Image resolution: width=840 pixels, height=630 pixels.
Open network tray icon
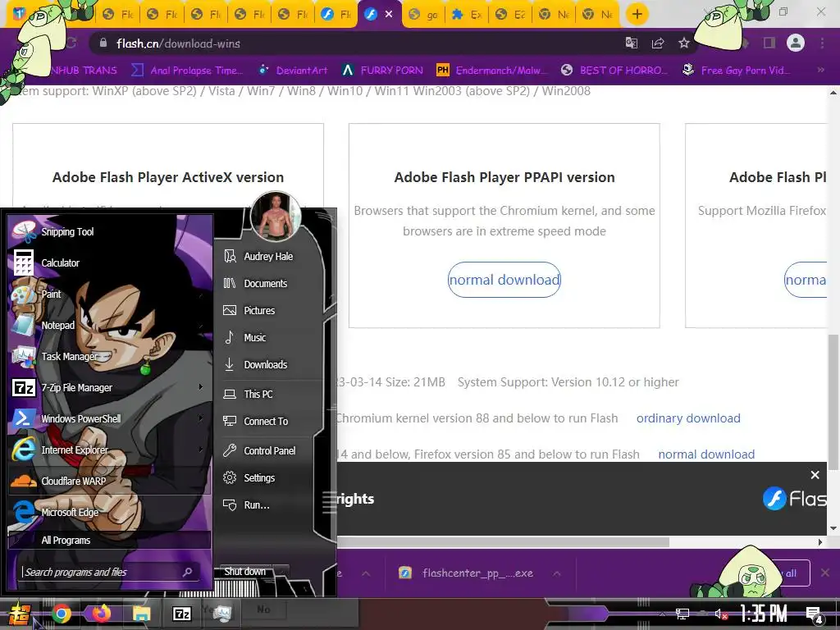(682, 614)
